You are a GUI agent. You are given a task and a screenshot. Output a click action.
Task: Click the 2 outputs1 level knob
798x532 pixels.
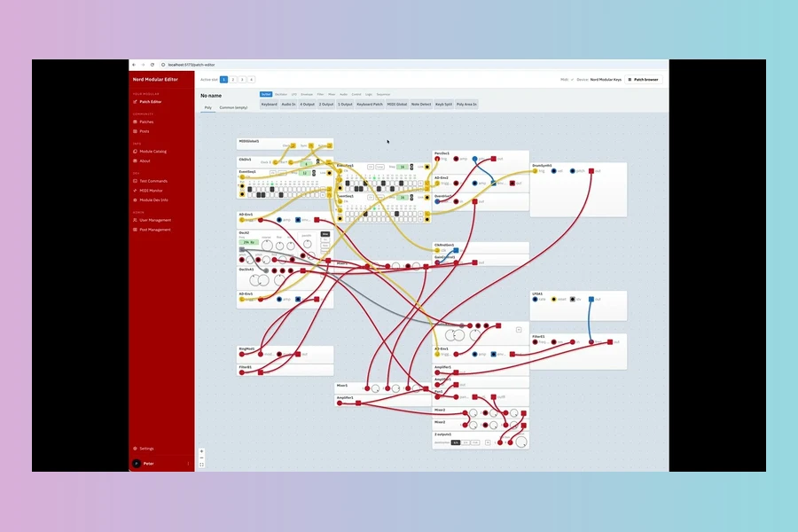point(520,442)
